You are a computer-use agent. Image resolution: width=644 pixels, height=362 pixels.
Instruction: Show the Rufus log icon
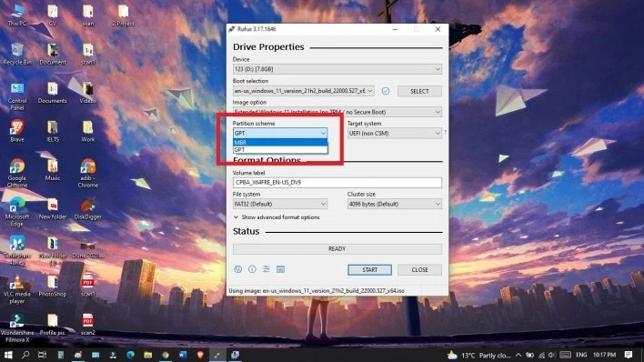click(280, 269)
